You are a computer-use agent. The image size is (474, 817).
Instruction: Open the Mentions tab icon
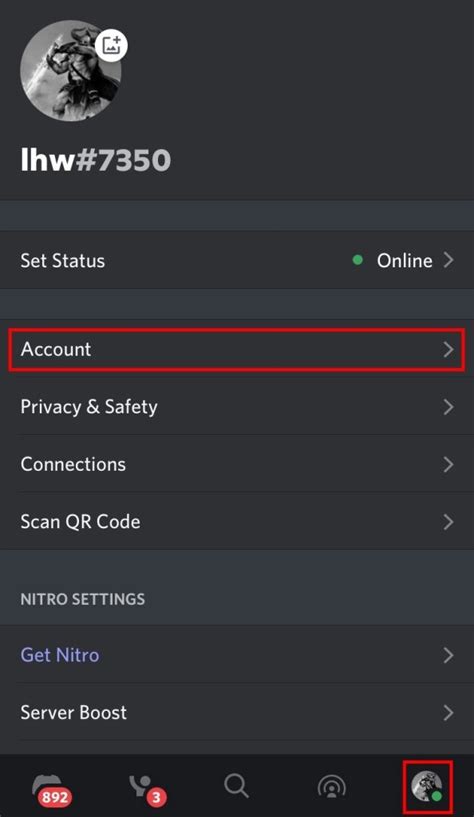(x=332, y=787)
